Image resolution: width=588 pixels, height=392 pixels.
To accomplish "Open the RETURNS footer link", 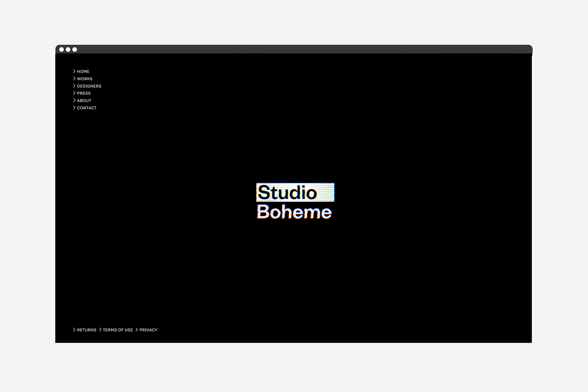I will pos(87,330).
